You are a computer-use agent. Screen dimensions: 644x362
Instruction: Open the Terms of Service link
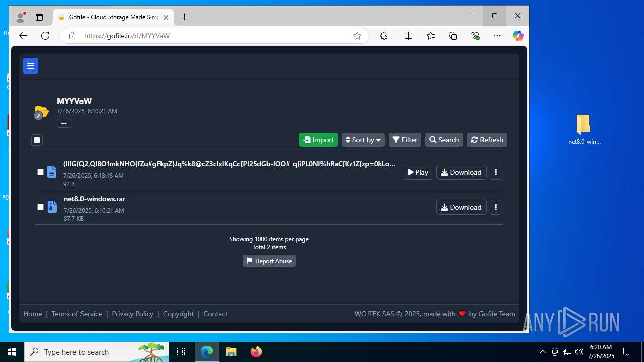click(x=77, y=314)
